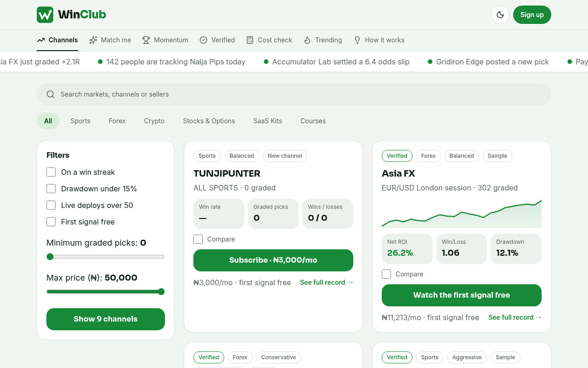
Task: Click the search magnifier icon
Action: (x=51, y=94)
